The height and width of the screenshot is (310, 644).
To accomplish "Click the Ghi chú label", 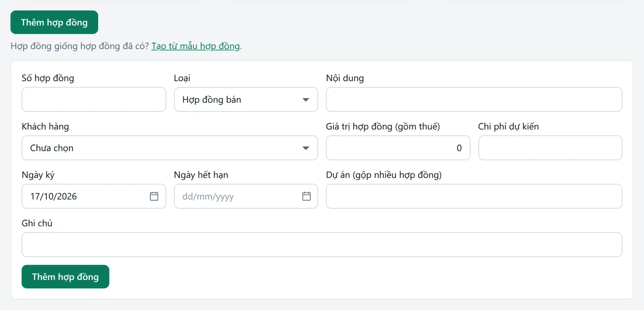I will pos(37,223).
